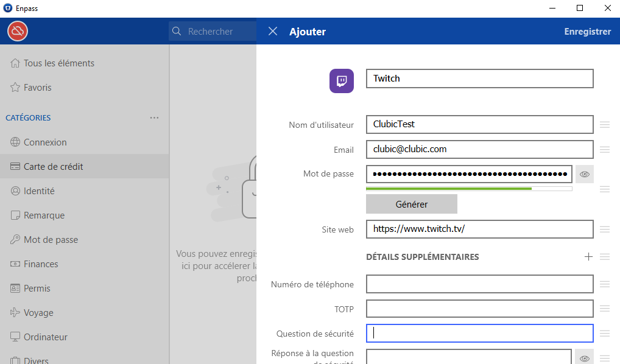Open the Catégories three-dots menu
620x364 pixels.
pos(154,117)
